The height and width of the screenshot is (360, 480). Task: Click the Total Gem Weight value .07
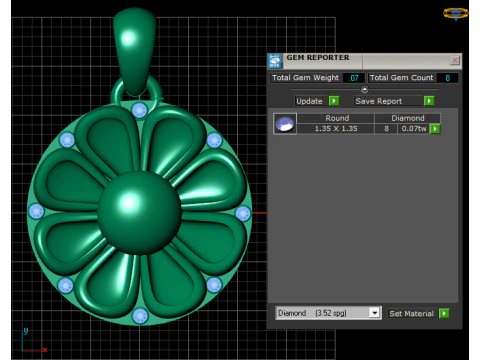(x=354, y=78)
